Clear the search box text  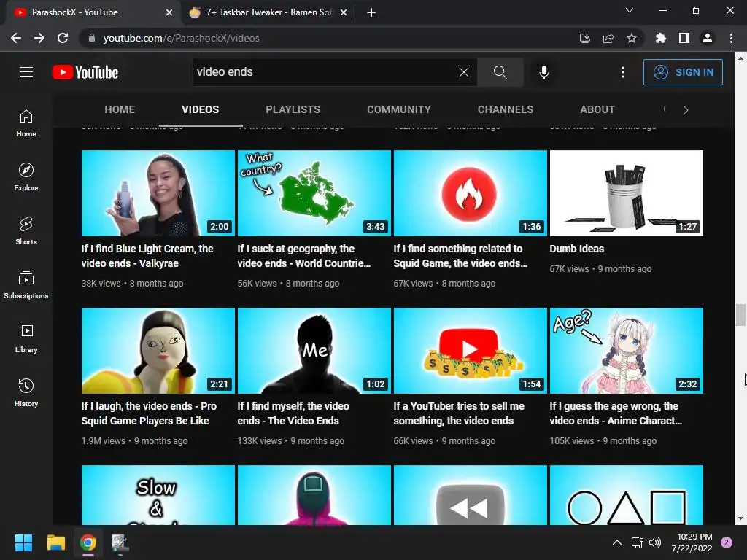click(463, 72)
